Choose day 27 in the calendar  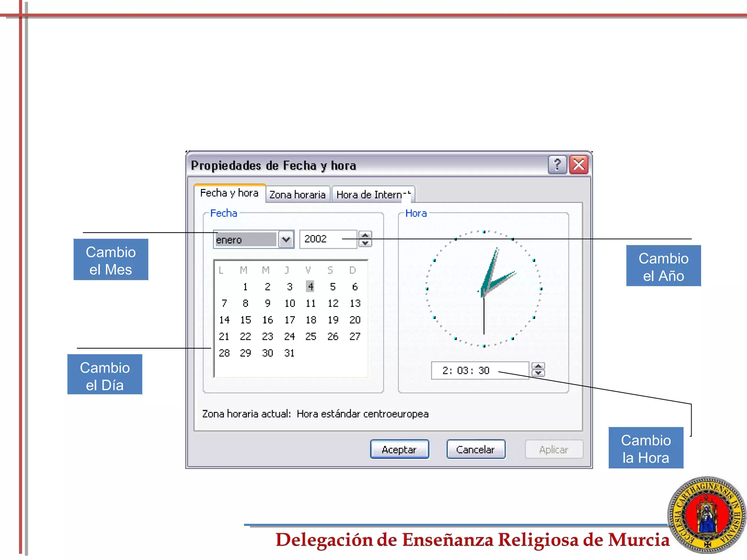pyautogui.click(x=355, y=336)
